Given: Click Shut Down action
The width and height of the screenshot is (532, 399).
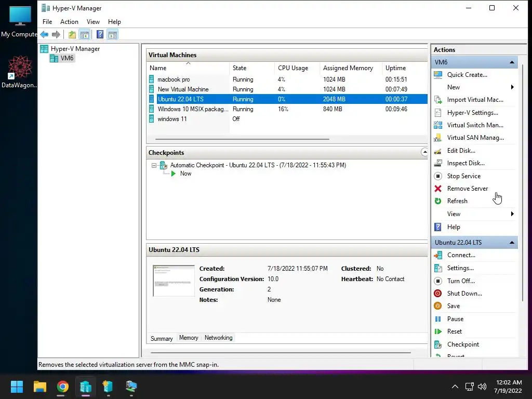Looking at the screenshot, I should 464,294.
